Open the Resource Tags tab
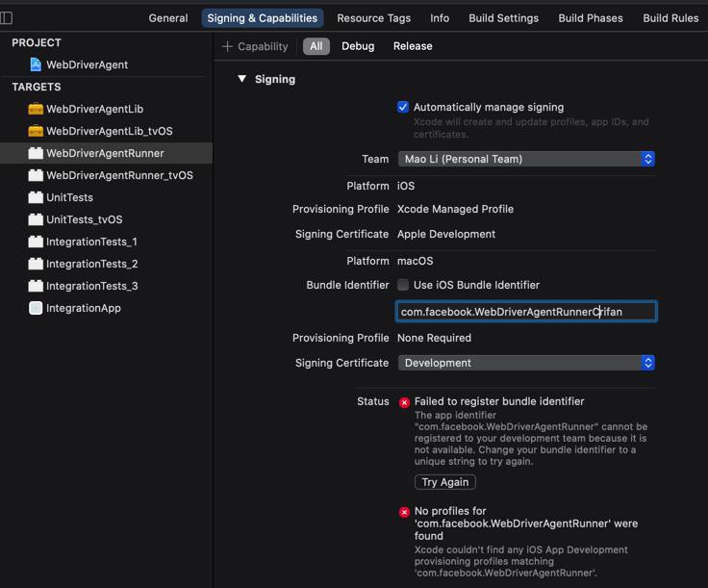 click(x=374, y=18)
